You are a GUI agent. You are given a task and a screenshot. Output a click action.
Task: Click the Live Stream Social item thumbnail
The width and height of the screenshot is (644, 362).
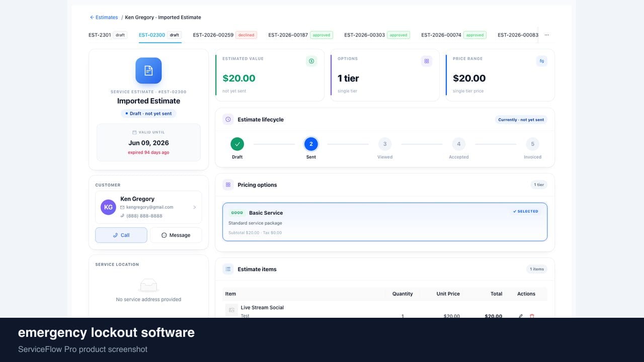click(231, 310)
